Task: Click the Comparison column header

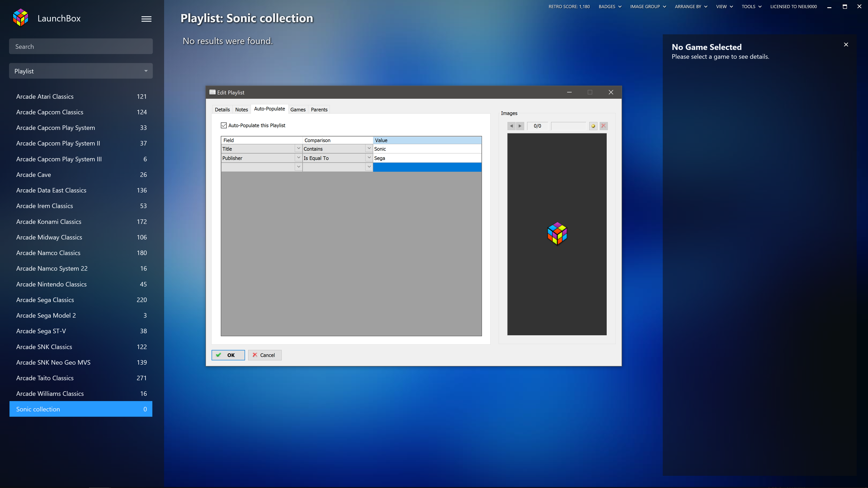Action: [338, 140]
